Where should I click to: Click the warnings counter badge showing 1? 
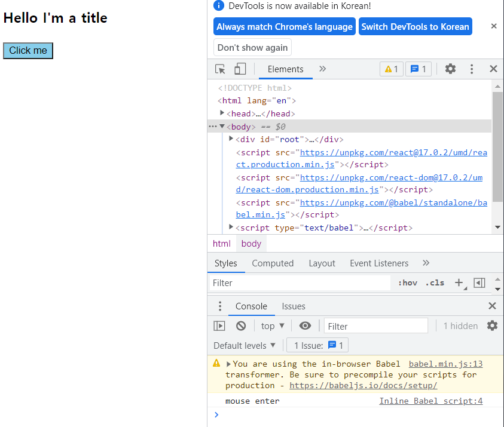click(392, 69)
